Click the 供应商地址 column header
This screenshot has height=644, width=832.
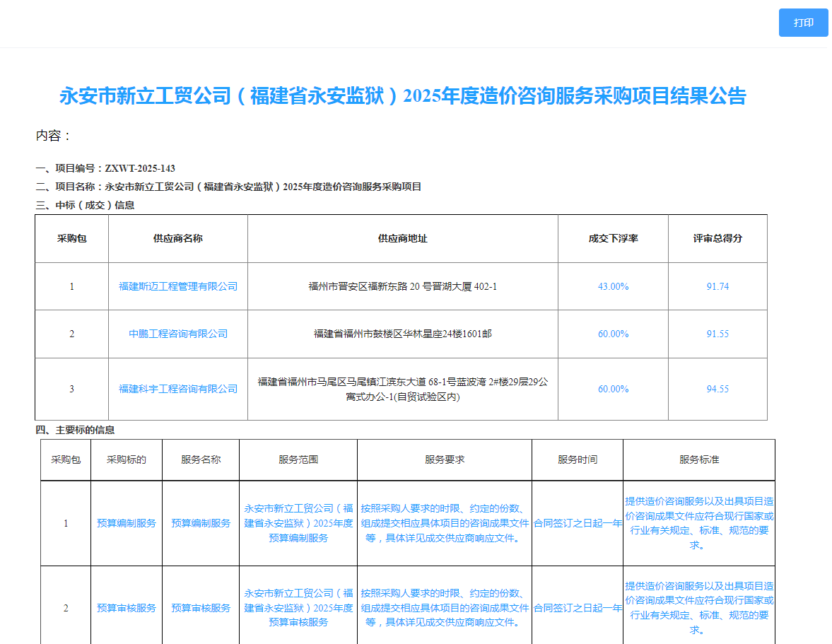(x=403, y=239)
